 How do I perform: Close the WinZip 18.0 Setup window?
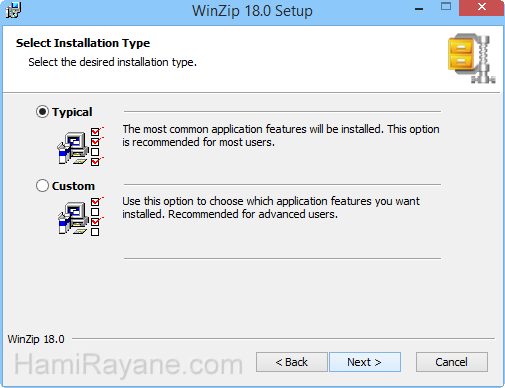(481, 7)
